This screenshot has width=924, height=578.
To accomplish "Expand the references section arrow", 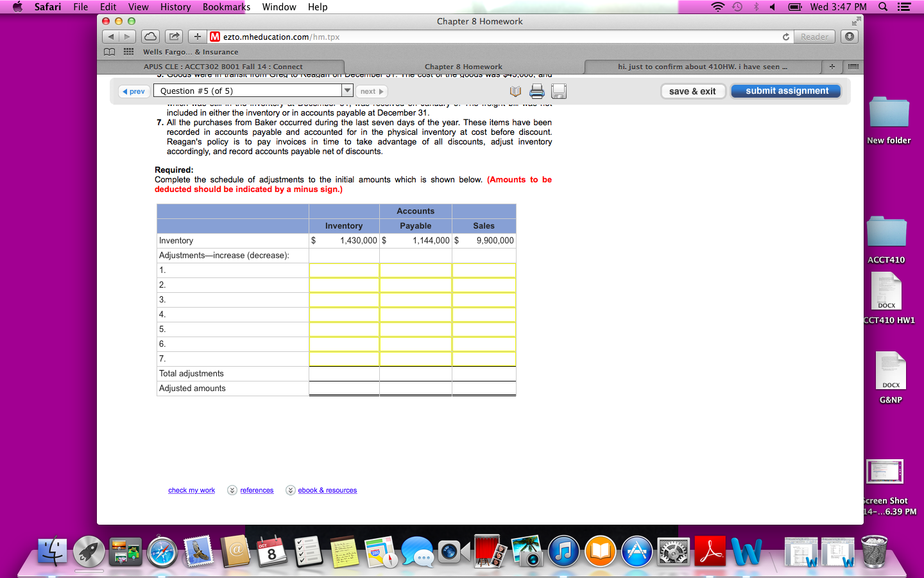I will point(232,490).
